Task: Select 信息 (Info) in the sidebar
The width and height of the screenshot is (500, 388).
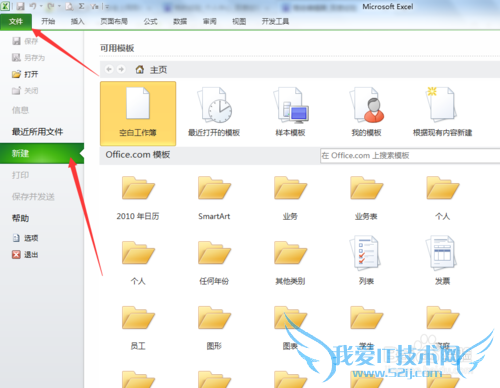Action: click(x=20, y=110)
